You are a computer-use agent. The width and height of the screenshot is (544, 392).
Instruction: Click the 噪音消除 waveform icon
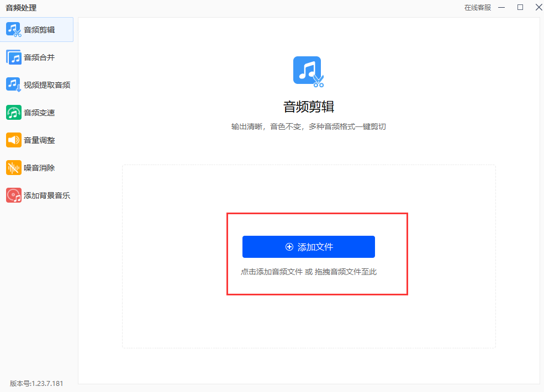pos(14,168)
